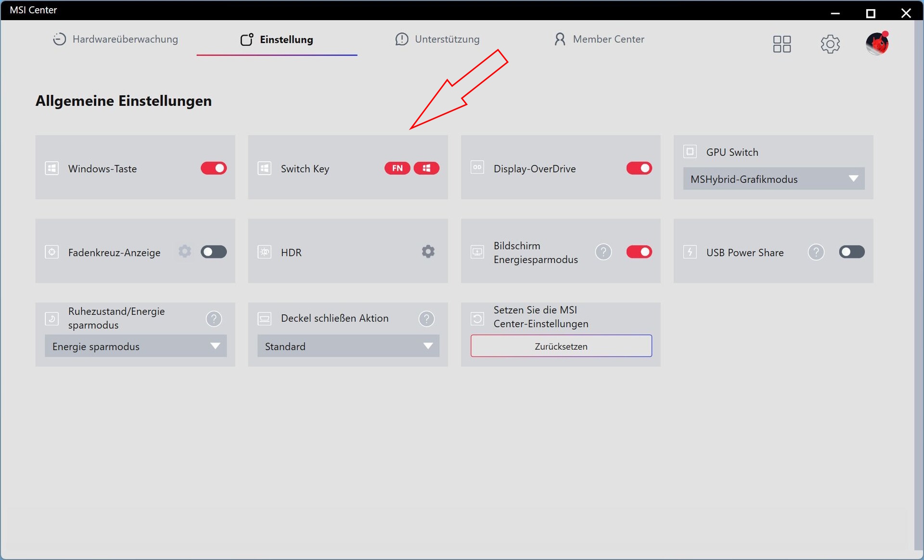
Task: Click help icon for Deckel schließen Aktion
Action: coord(426,318)
